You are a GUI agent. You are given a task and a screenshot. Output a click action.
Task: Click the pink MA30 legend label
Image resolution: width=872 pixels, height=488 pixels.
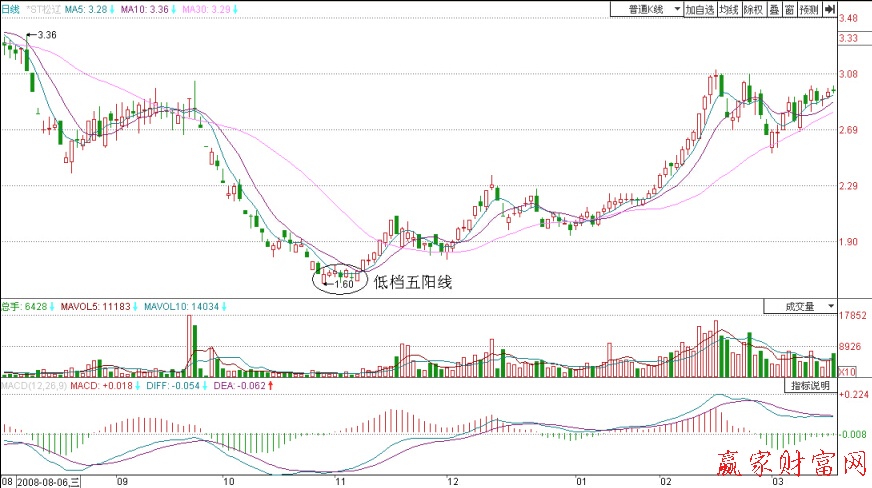click(191, 10)
